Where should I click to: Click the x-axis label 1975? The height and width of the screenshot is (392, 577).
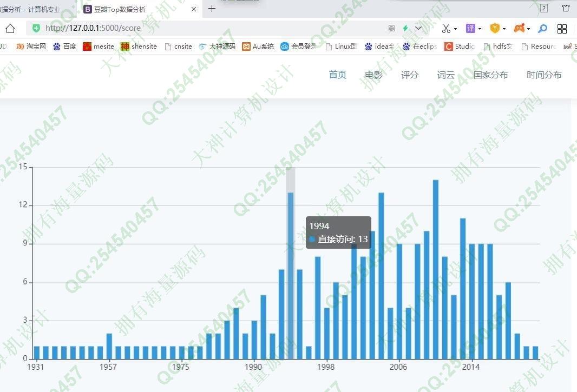[180, 367]
